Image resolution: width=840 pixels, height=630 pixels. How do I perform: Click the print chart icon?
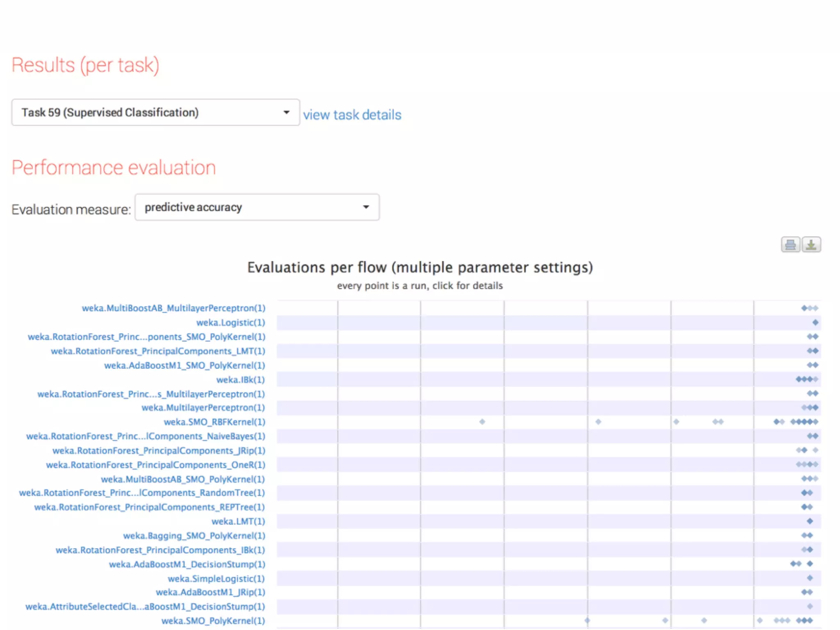[790, 245]
